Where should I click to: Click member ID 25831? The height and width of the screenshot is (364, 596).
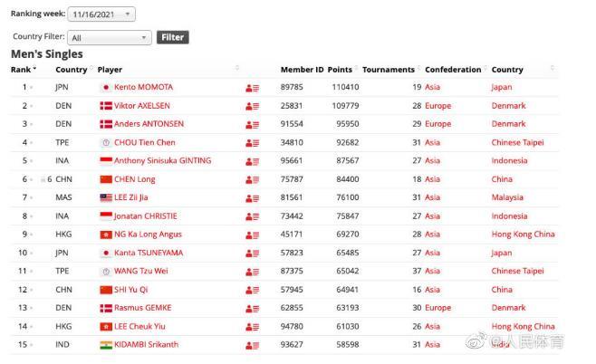(x=292, y=106)
